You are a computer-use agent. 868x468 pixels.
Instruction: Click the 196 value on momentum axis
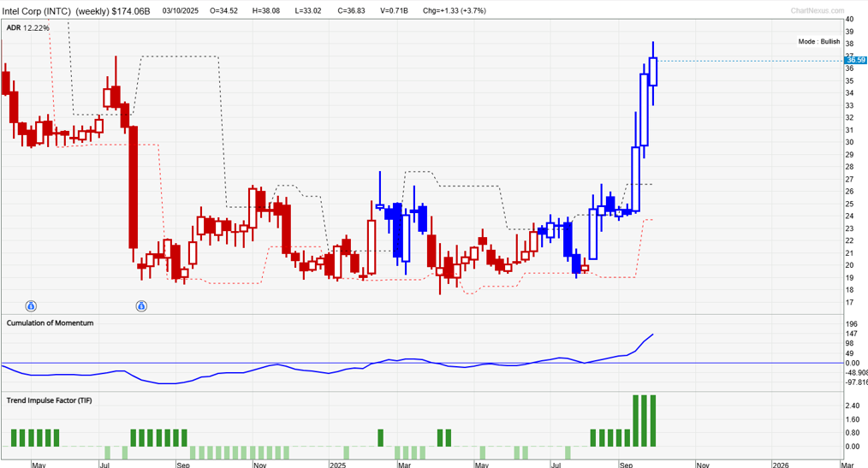[851, 324]
